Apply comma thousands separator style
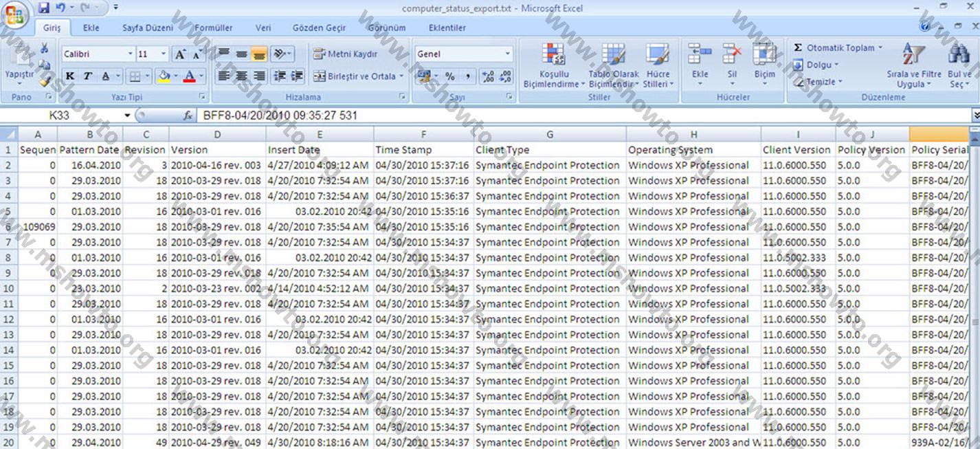Screen dimensions: 980x449 point(467,76)
